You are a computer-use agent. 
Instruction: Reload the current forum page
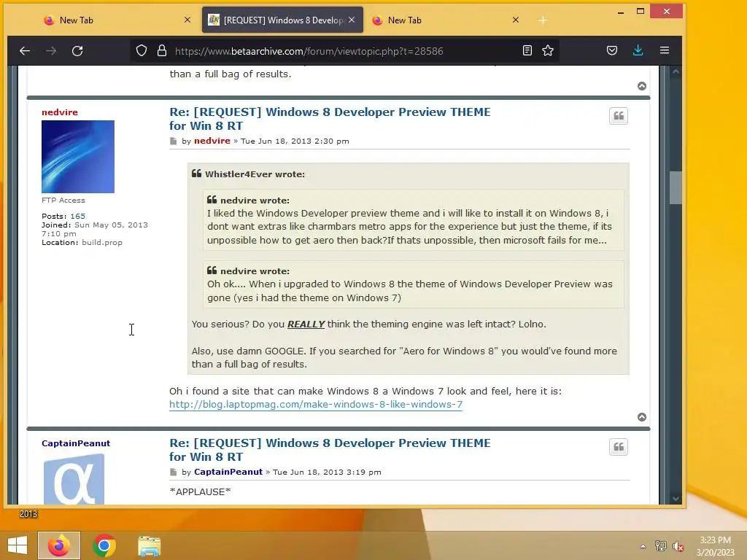(x=77, y=50)
